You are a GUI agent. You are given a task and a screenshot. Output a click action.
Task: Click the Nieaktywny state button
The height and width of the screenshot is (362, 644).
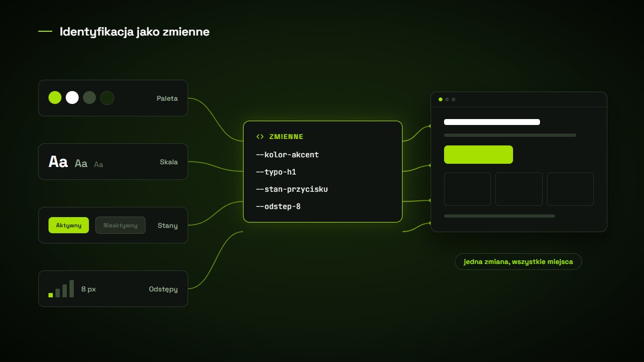[x=120, y=225]
